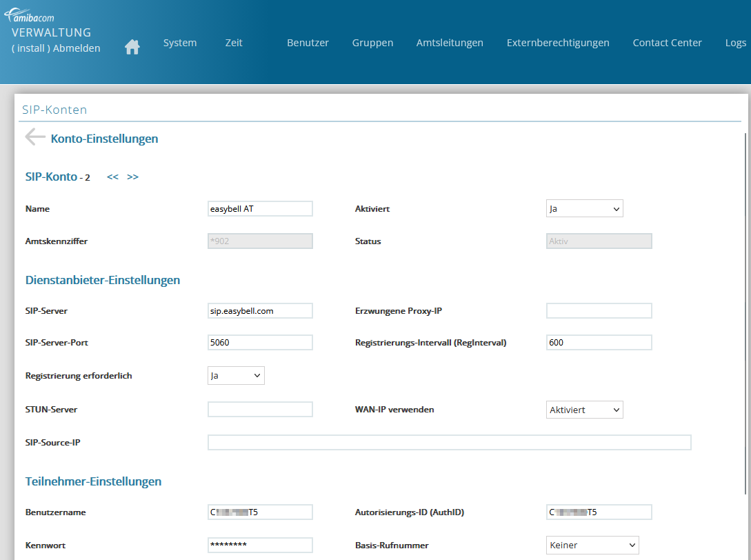The width and height of the screenshot is (751, 560).
Task: Edit the Benutzername field
Action: [260, 512]
